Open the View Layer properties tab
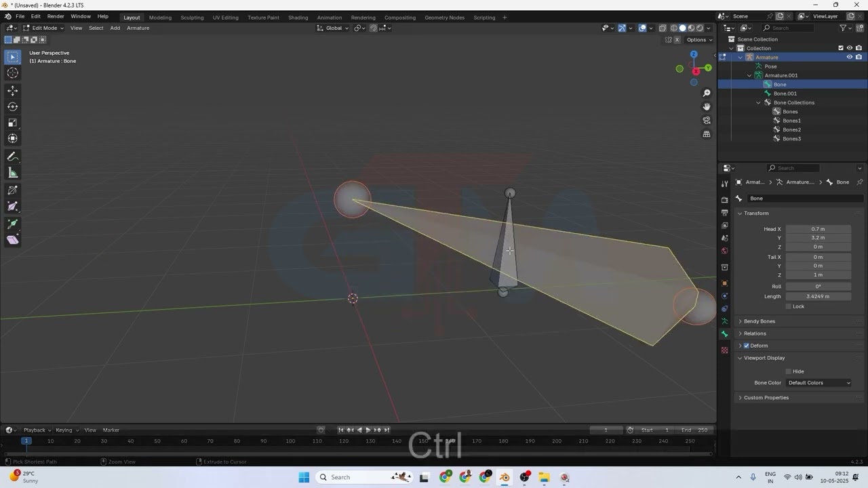This screenshot has height=488, width=868. 724,226
